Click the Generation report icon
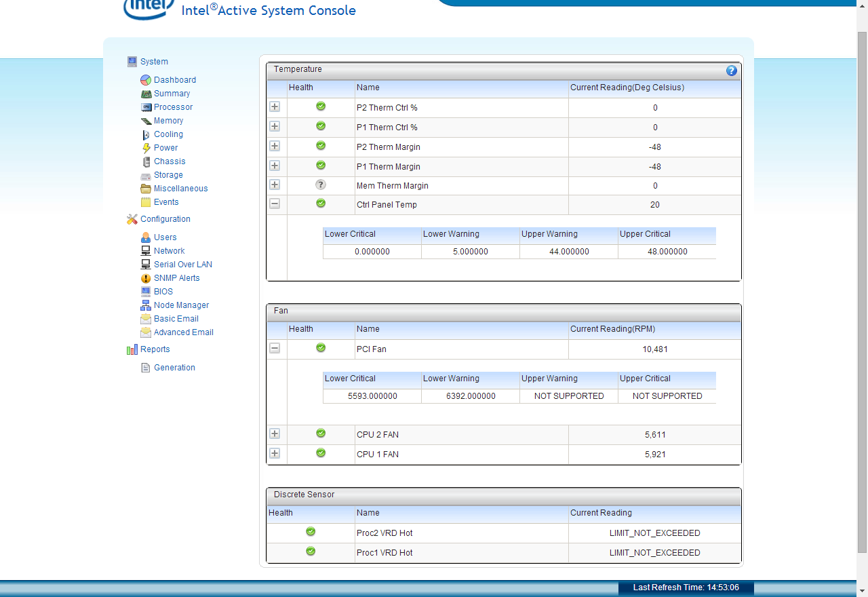The image size is (868, 597). tap(146, 368)
